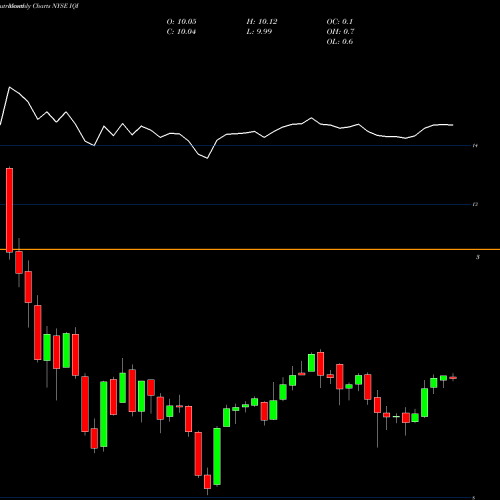This screenshot has width=500, height=500.
Task: Select the 'OH: 0.7' reading
Action: click(x=340, y=32)
